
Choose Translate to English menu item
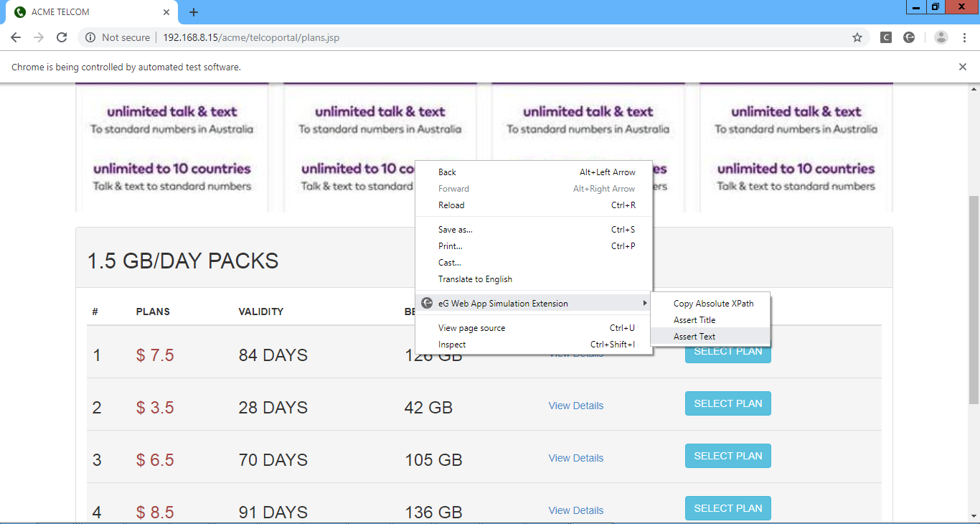tap(534, 279)
